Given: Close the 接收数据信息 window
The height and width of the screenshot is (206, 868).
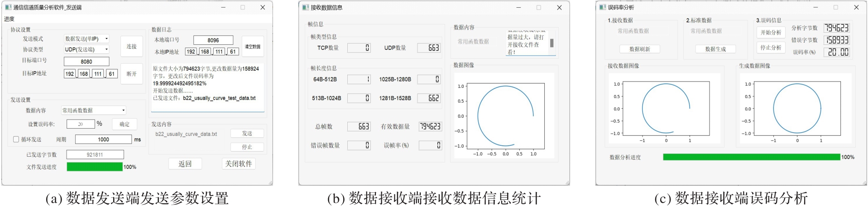Looking at the screenshot, I should point(559,8).
